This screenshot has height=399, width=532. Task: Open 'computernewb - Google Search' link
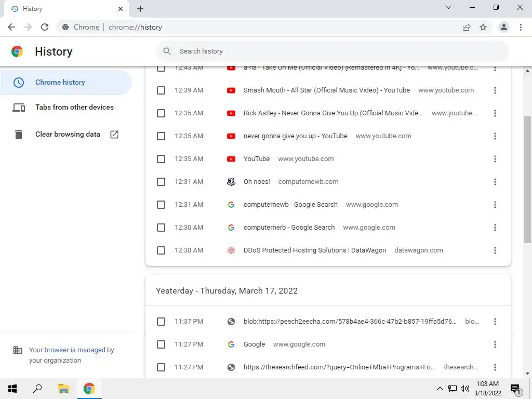pyautogui.click(x=290, y=205)
